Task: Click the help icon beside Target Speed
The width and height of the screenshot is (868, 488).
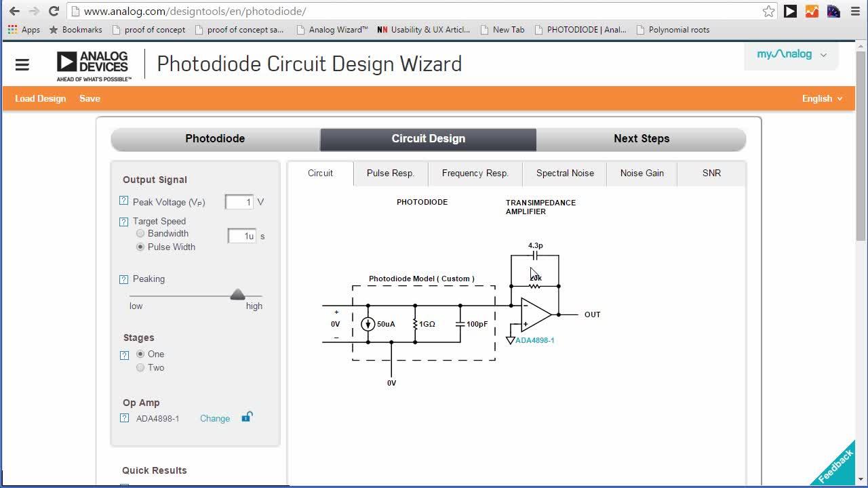Action: [x=123, y=221]
